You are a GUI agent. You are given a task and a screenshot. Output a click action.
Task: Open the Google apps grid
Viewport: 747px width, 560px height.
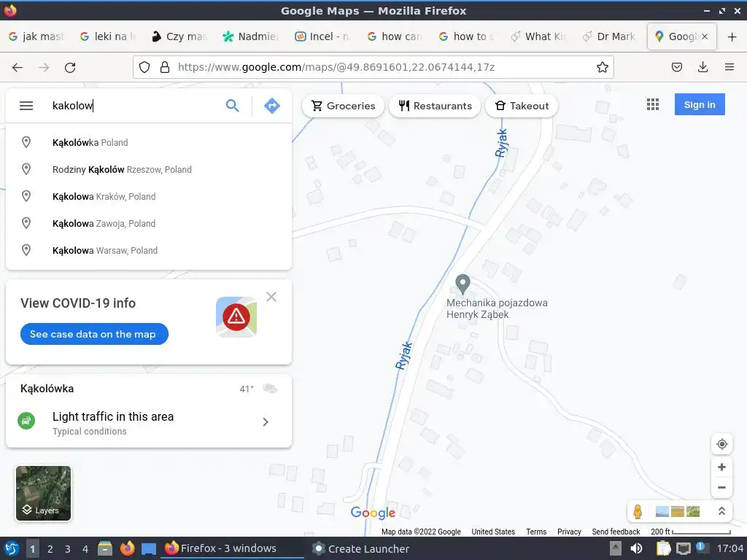tap(653, 104)
